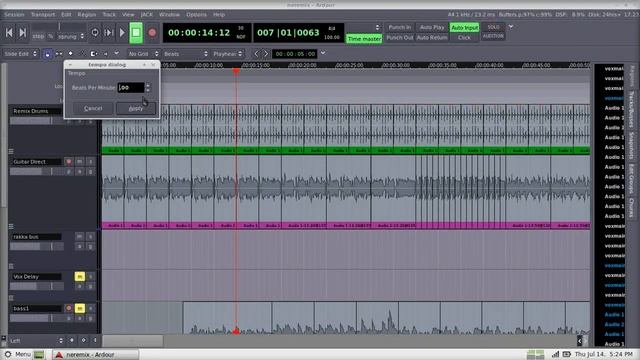640x360 pixels.
Task: Open the Session menu
Action: click(x=14, y=15)
